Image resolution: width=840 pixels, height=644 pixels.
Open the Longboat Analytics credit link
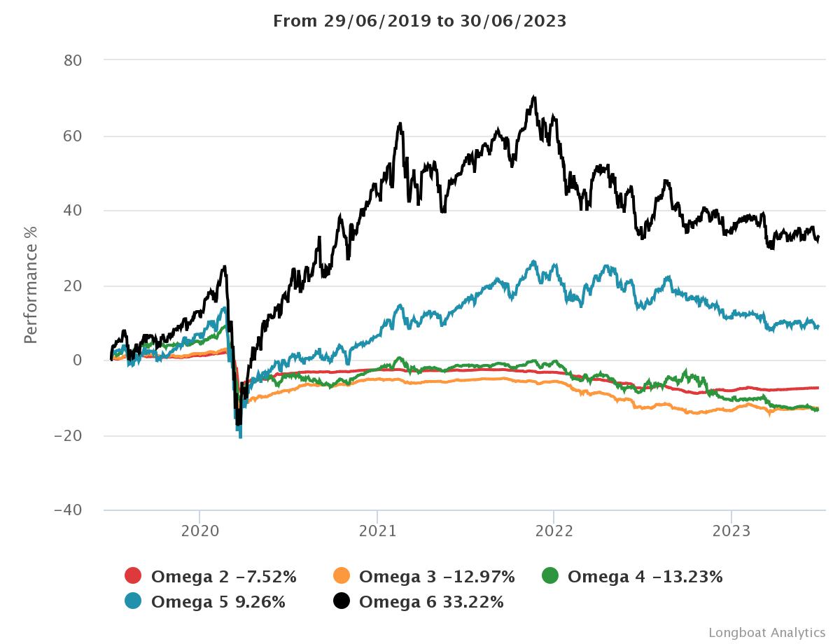[x=766, y=633]
